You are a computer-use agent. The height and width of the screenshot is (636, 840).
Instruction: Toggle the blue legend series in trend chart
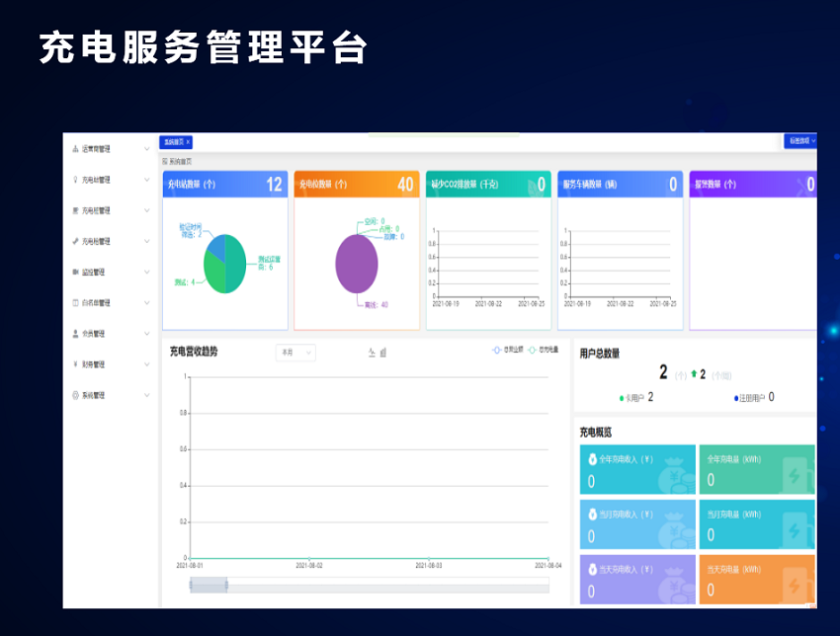(507, 350)
